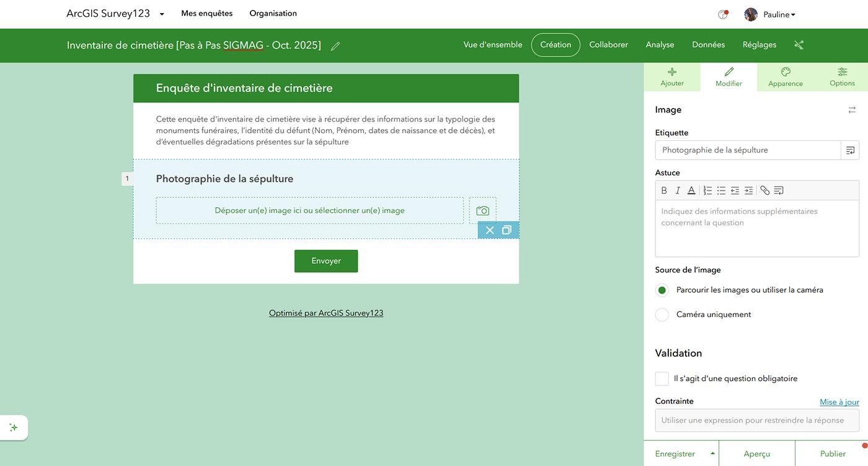Expand the Enregistrer options arrow
Image resolution: width=868 pixels, height=466 pixels.
pos(712,454)
